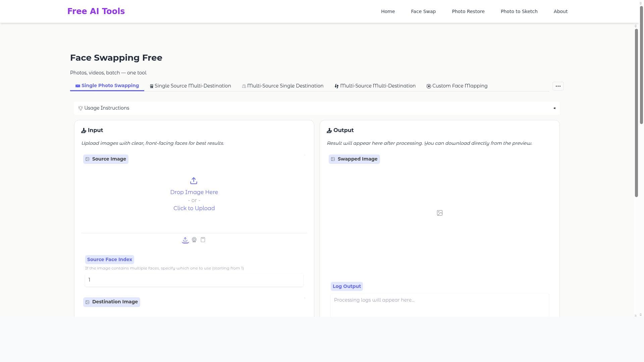Click the Source Face Index input field
The width and height of the screenshot is (644, 362).
point(194,280)
